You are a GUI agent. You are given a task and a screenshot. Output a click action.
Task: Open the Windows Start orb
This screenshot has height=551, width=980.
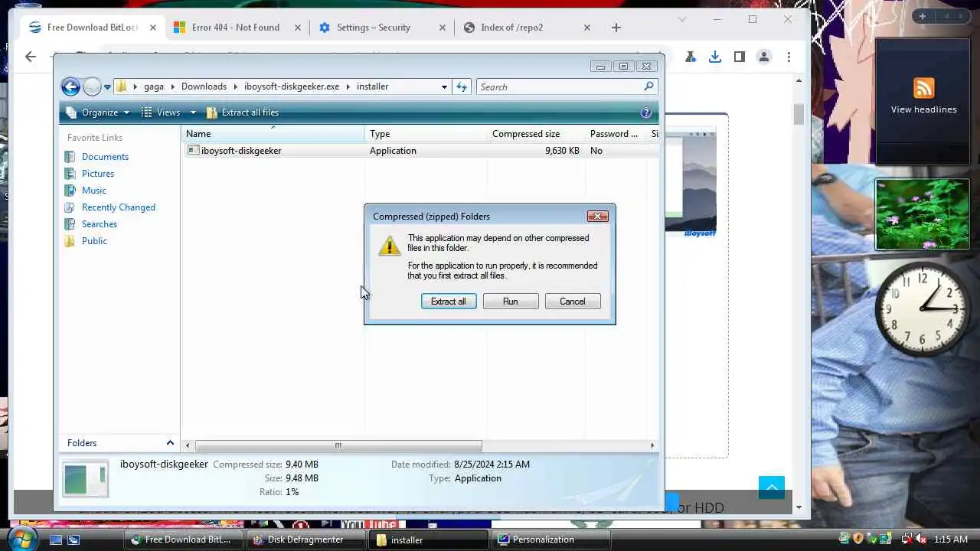point(21,538)
